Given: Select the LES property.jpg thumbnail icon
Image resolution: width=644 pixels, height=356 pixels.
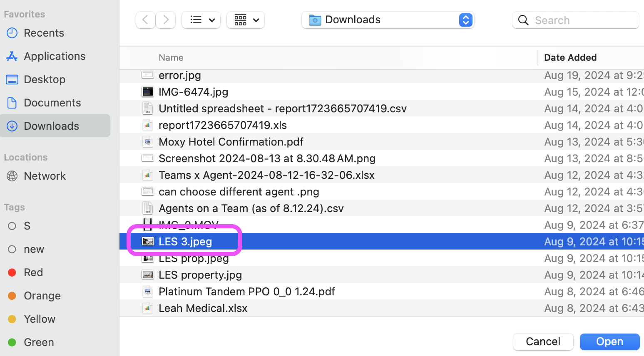Looking at the screenshot, I should (148, 275).
